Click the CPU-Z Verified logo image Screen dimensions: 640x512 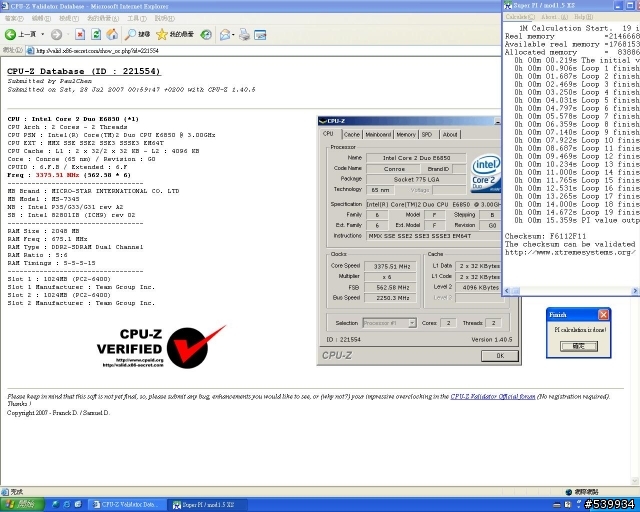pos(162,347)
